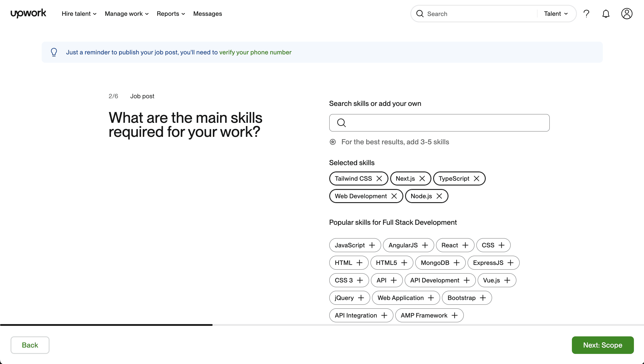Click Next: Scope green button
644x364 pixels.
603,345
